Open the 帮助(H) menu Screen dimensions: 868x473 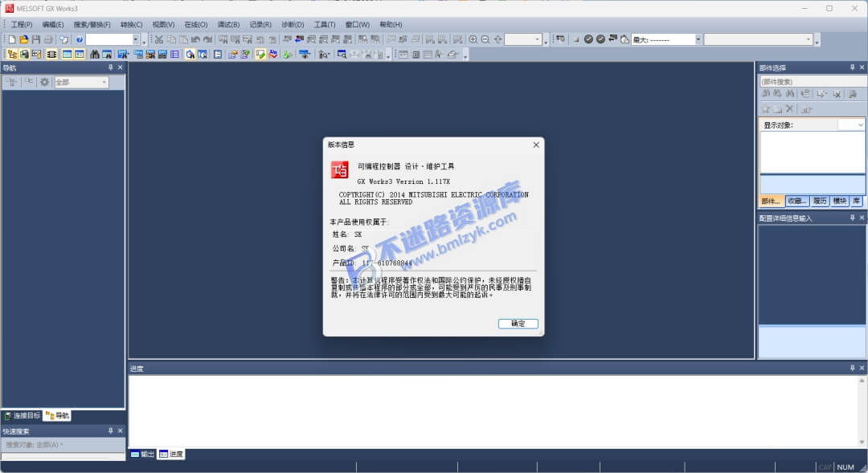(x=391, y=24)
